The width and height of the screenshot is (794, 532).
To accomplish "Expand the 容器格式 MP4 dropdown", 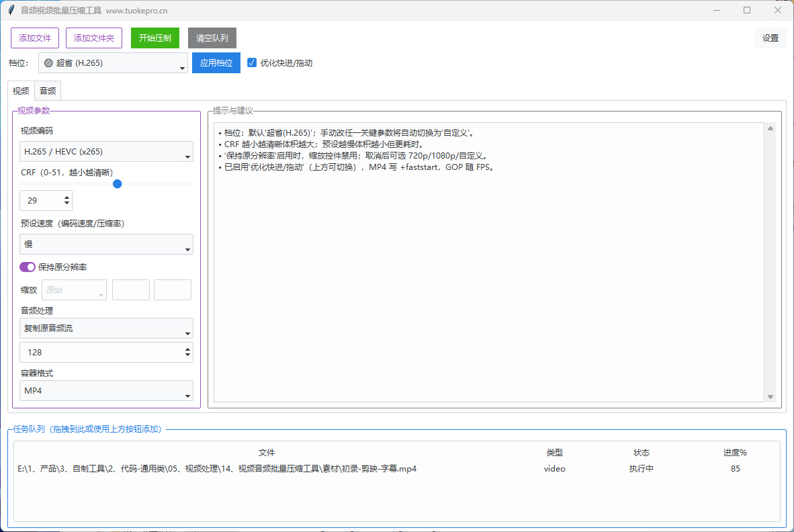I will tap(106, 391).
